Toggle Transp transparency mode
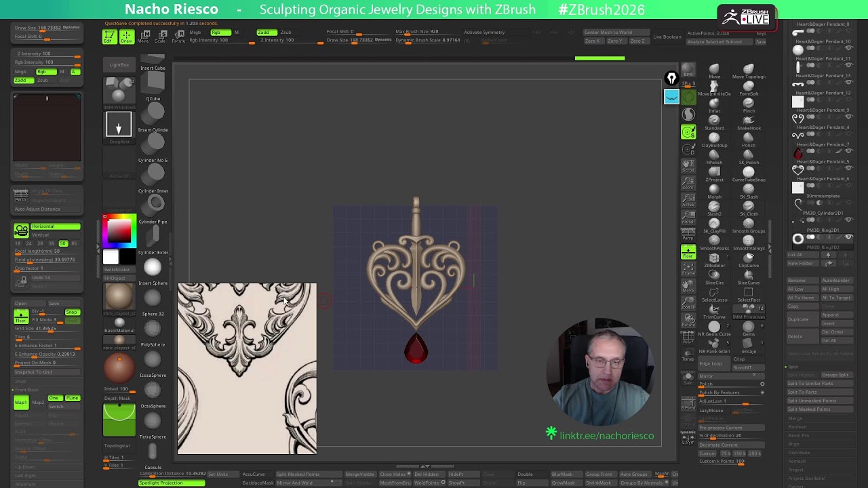This screenshot has width=868, height=488. (688, 354)
